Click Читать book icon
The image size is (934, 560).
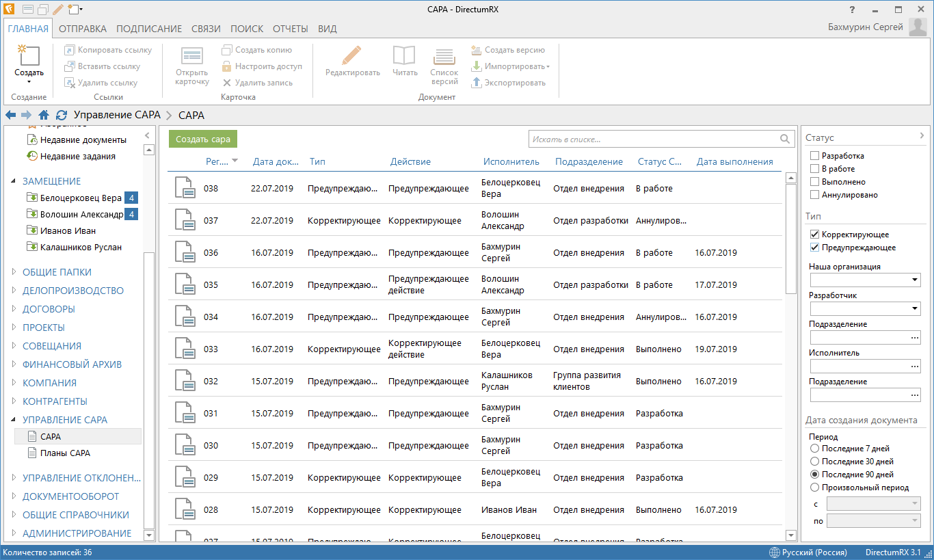tap(405, 55)
